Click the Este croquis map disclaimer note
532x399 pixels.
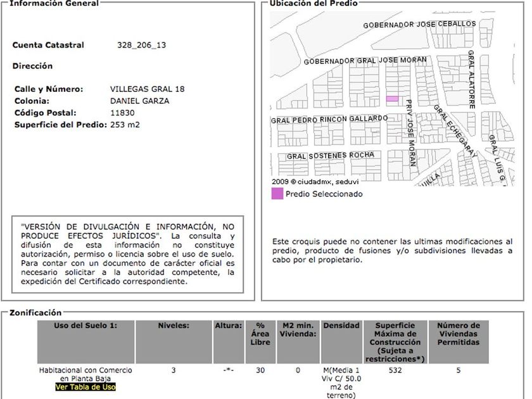click(x=392, y=251)
